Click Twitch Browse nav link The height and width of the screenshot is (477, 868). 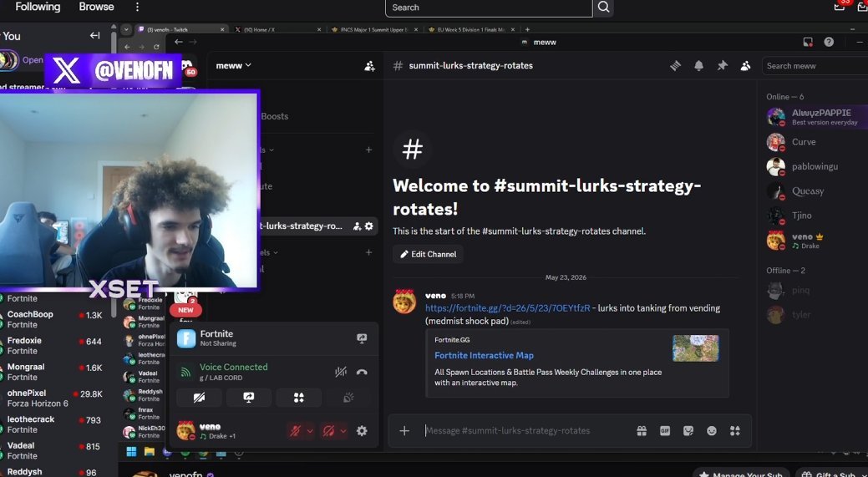point(96,7)
